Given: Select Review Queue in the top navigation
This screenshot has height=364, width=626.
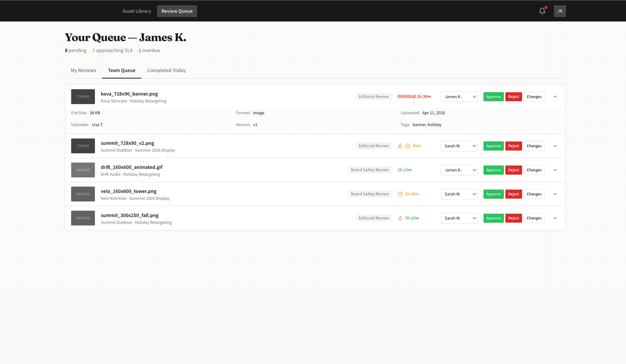Looking at the screenshot, I should [x=176, y=11].
